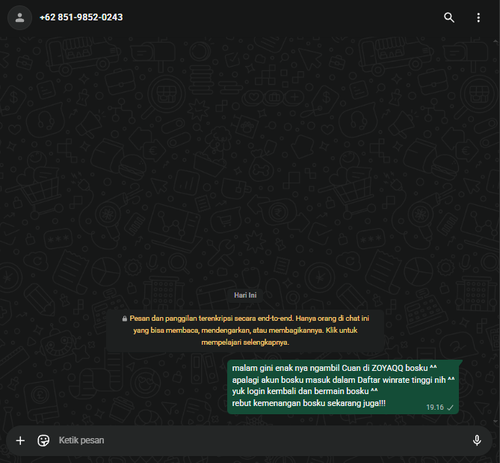Search within this chat
The width and height of the screenshot is (500, 463).
[x=449, y=17]
